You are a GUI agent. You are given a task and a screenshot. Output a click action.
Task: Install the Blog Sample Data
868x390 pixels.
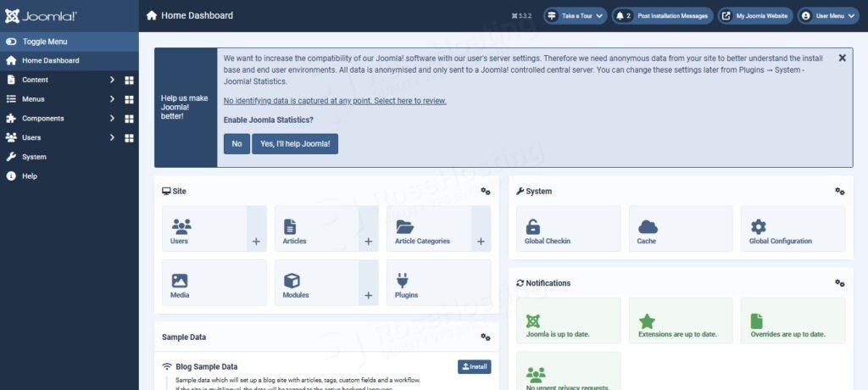475,367
